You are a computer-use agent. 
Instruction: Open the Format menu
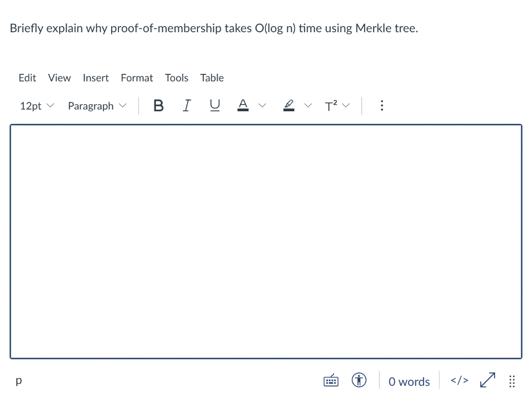pyautogui.click(x=137, y=77)
